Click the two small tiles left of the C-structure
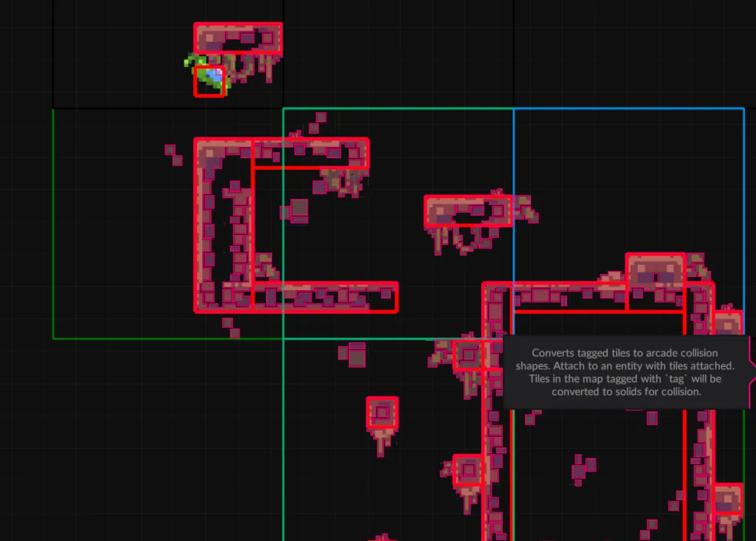756x541 pixels. tap(174, 155)
